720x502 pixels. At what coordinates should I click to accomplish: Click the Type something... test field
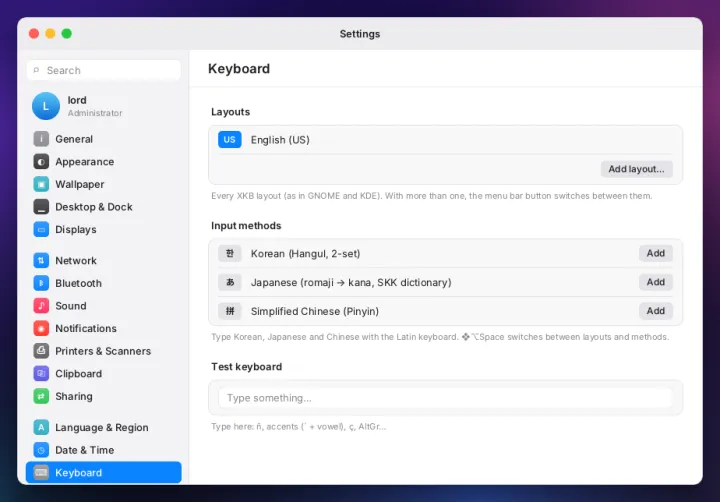445,398
